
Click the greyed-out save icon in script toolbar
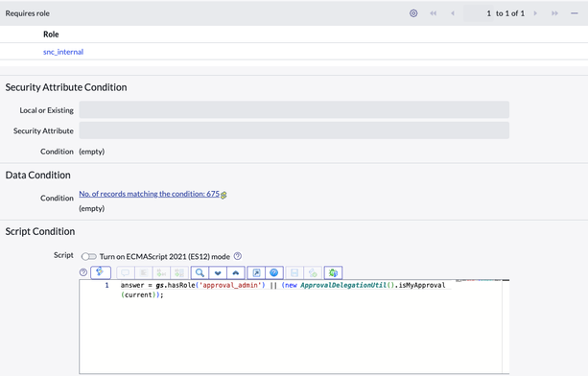click(x=294, y=272)
